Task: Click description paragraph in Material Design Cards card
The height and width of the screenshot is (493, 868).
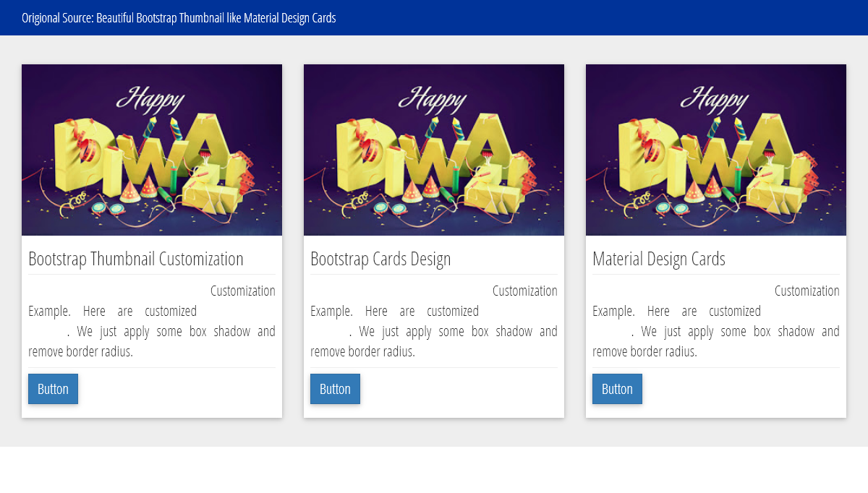Action: tap(716, 321)
